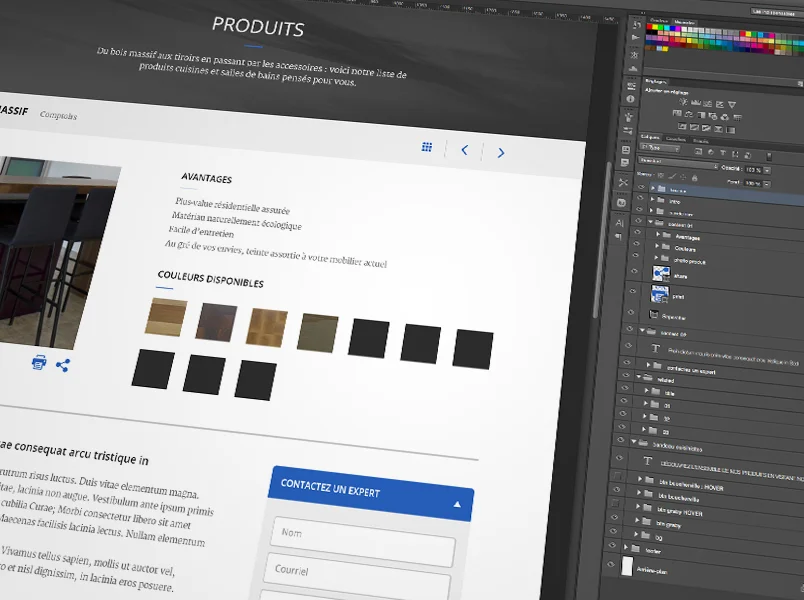Click the 'Contactez un expert' blue header
The image size is (804, 600).
(x=370, y=494)
